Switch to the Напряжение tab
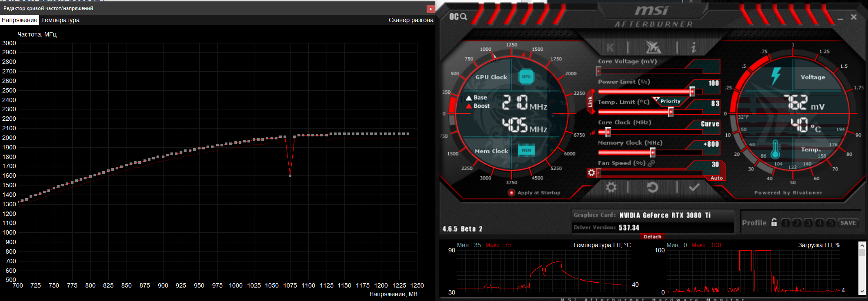 coord(20,20)
